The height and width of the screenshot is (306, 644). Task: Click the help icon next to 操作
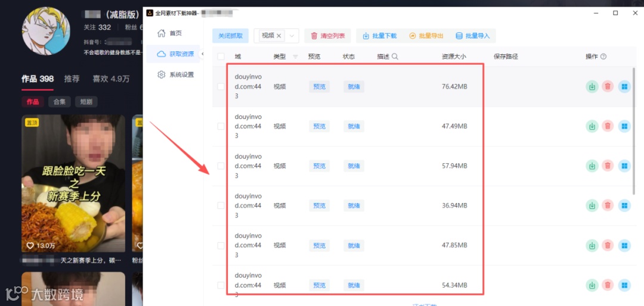click(x=603, y=57)
